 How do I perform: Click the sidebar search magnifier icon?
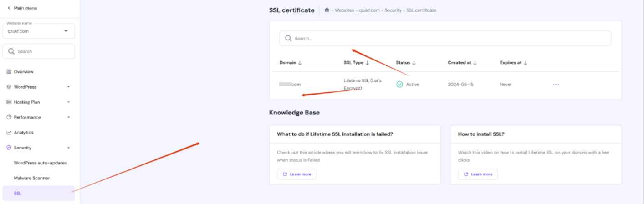point(11,51)
